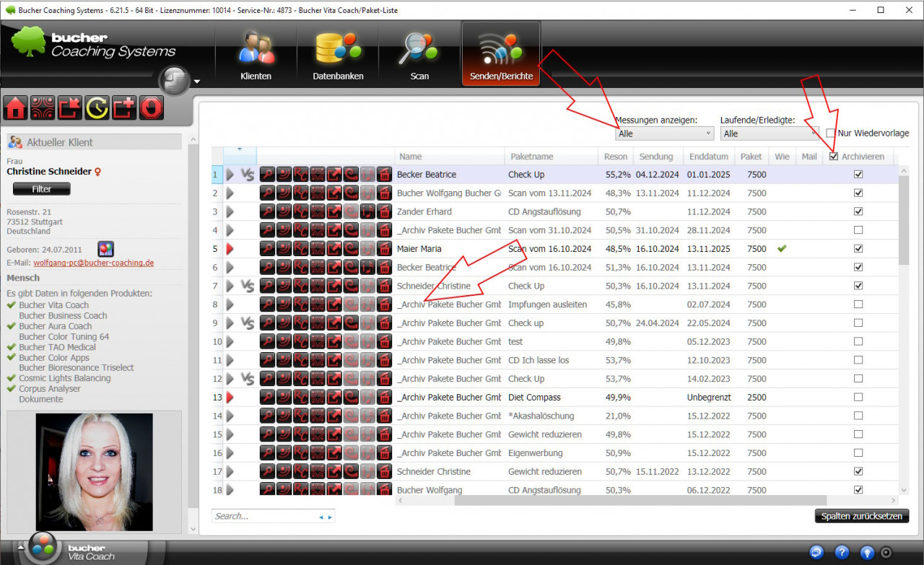
Task: Click the blue light bulb tips icon
Action: pos(867,552)
